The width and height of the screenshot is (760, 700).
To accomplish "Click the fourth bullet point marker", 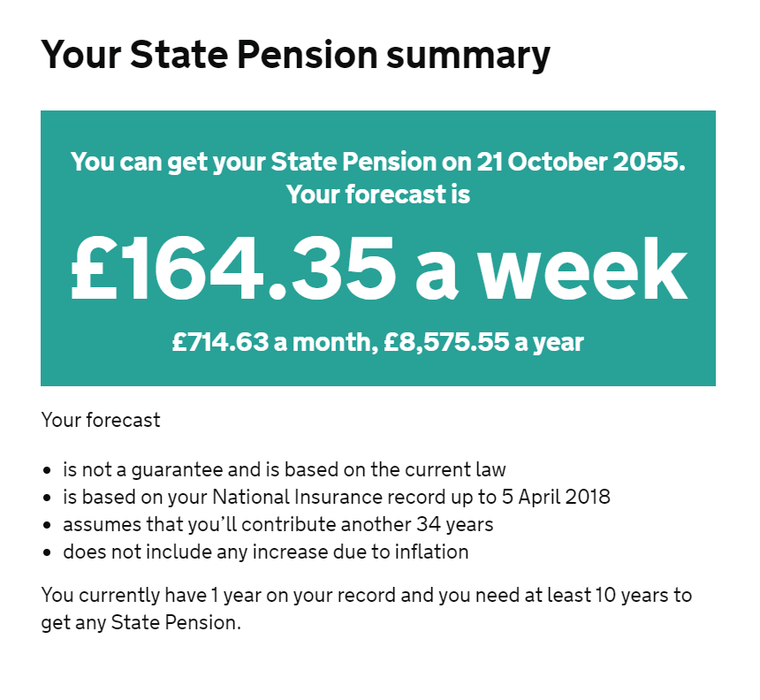I will pos(47,552).
